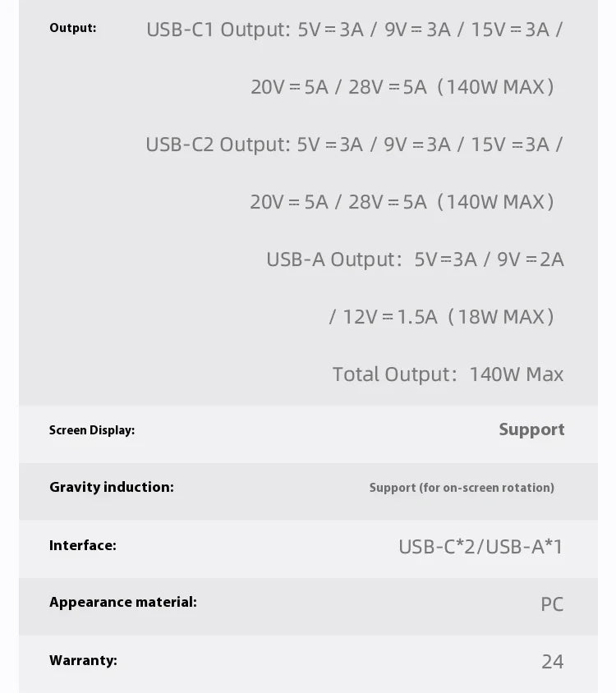Click the Appearance material: label
Viewport: 616px width, 693px height.
(x=123, y=602)
